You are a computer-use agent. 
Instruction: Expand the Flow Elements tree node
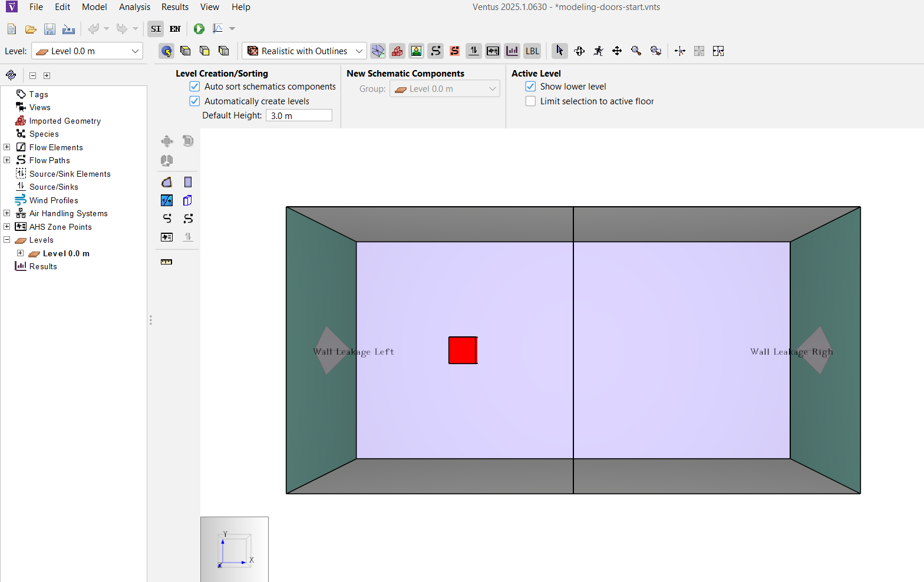point(7,147)
